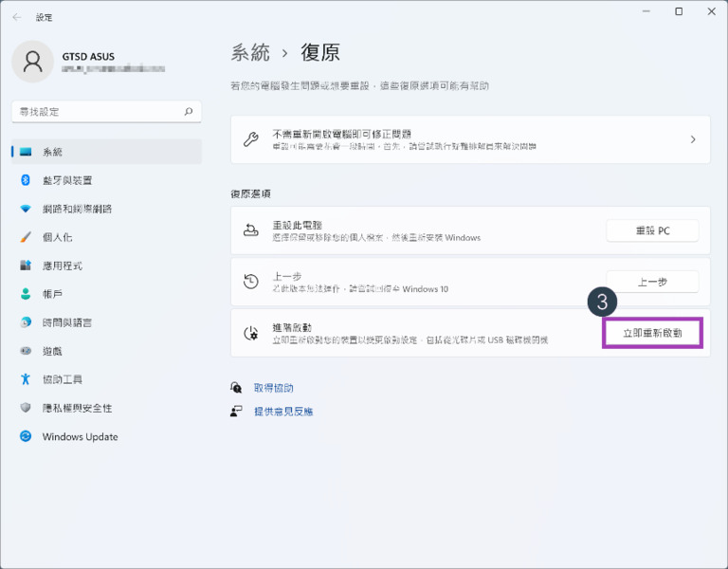
Task: Click the 復原 page title
Action: click(320, 52)
